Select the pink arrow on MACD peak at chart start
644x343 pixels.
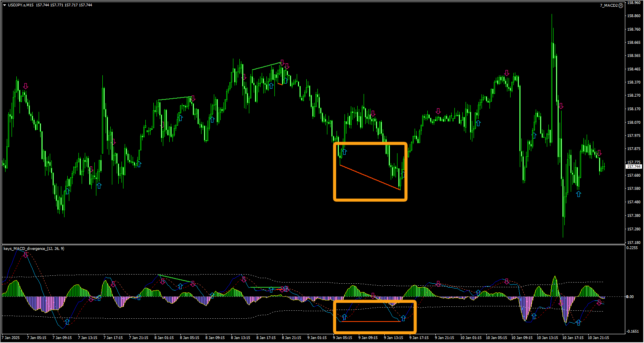[x=25, y=255]
